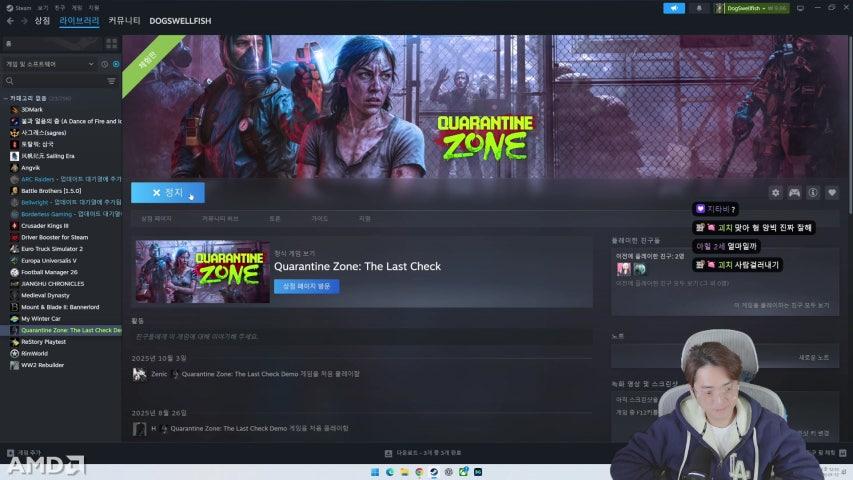
Task: Open the Windows Start button
Action: [x=375, y=472]
